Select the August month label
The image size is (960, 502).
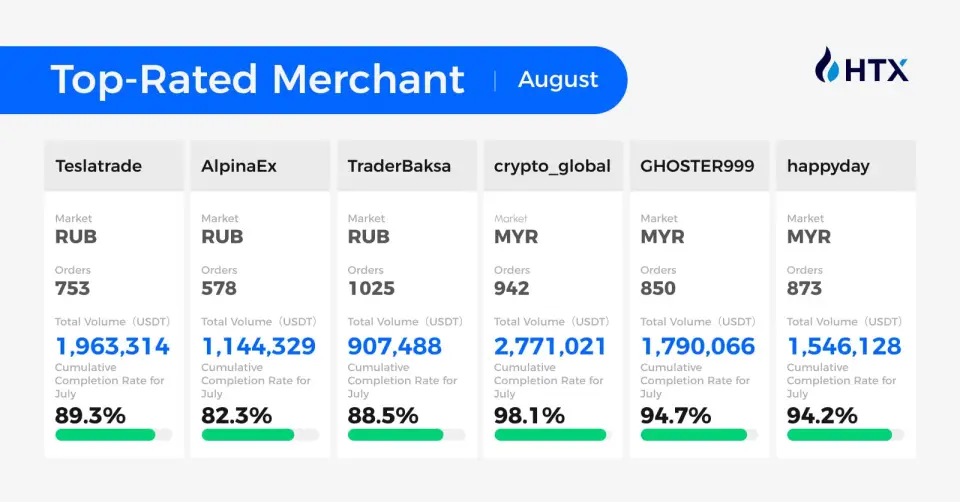(558, 80)
